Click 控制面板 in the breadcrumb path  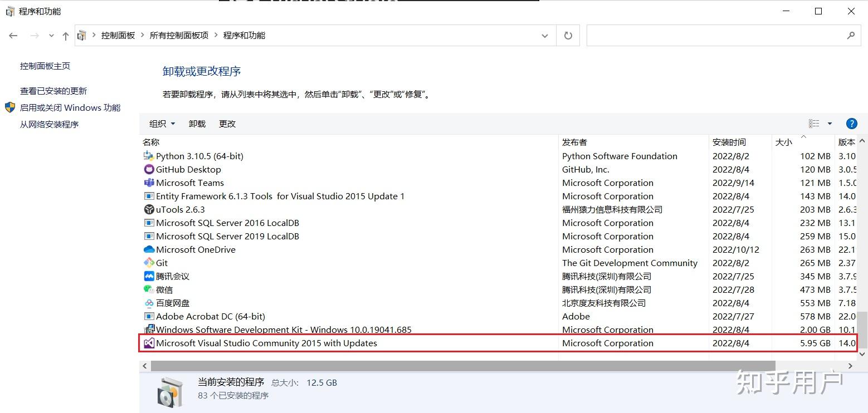coord(118,36)
